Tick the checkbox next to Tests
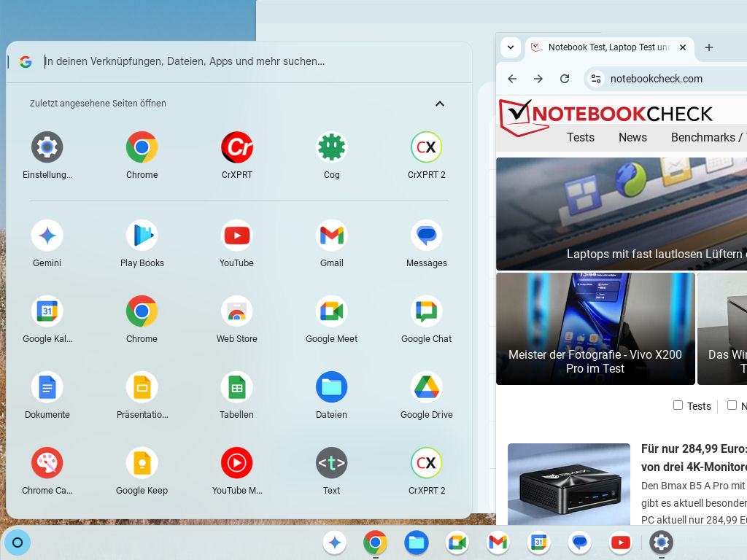The width and height of the screenshot is (747, 560). click(678, 405)
